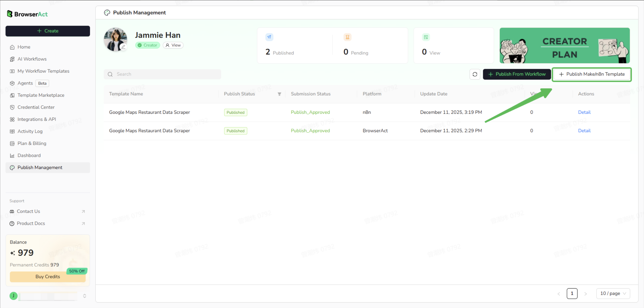
Task: Click the Creator Plan banner
Action: [565, 46]
